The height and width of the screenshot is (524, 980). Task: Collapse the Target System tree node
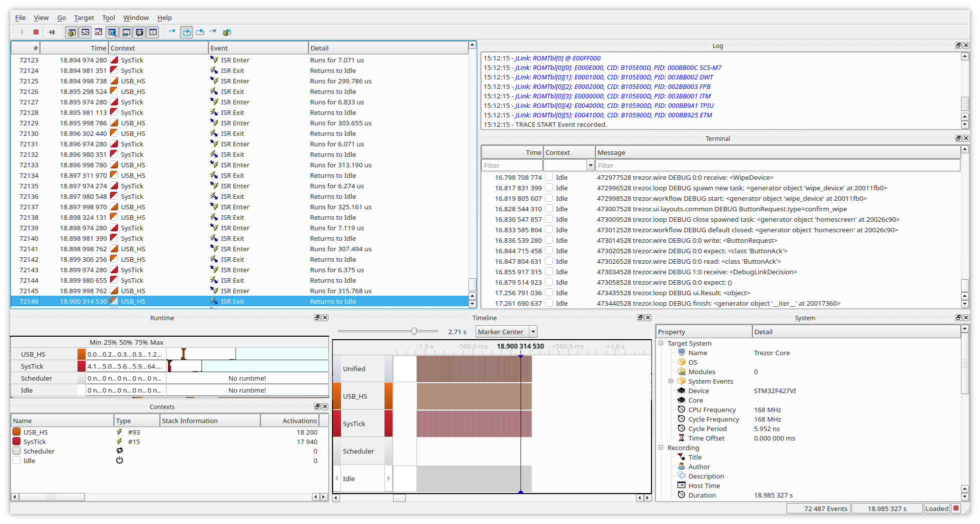[661, 343]
